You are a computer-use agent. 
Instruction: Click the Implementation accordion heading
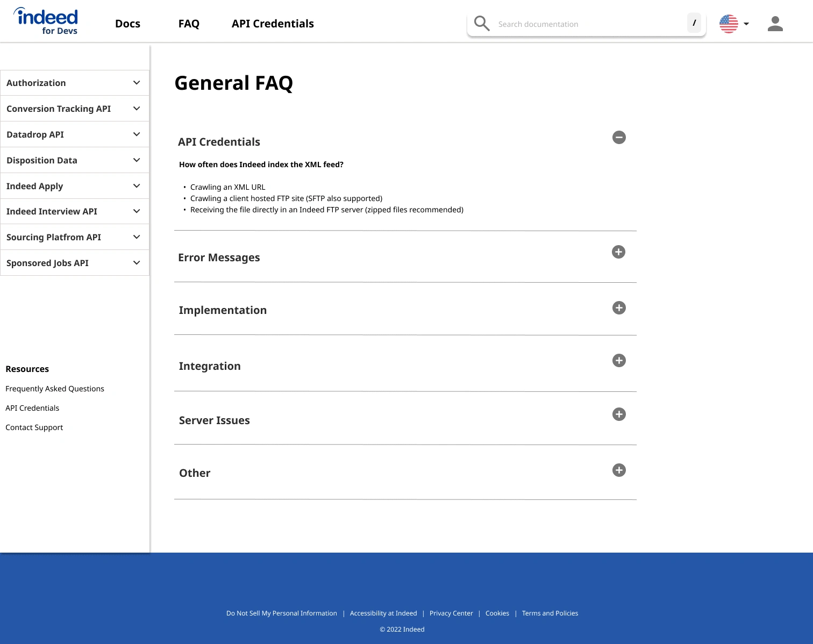[x=223, y=310]
